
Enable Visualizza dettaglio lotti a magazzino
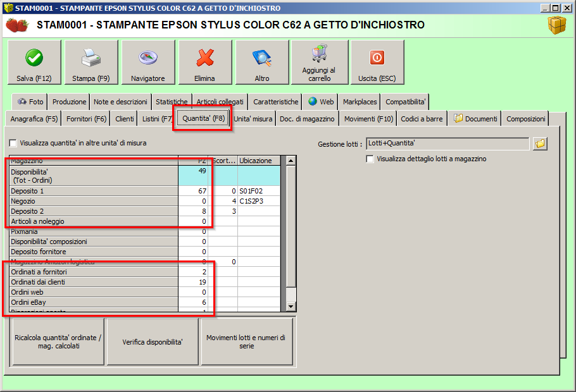(x=370, y=159)
